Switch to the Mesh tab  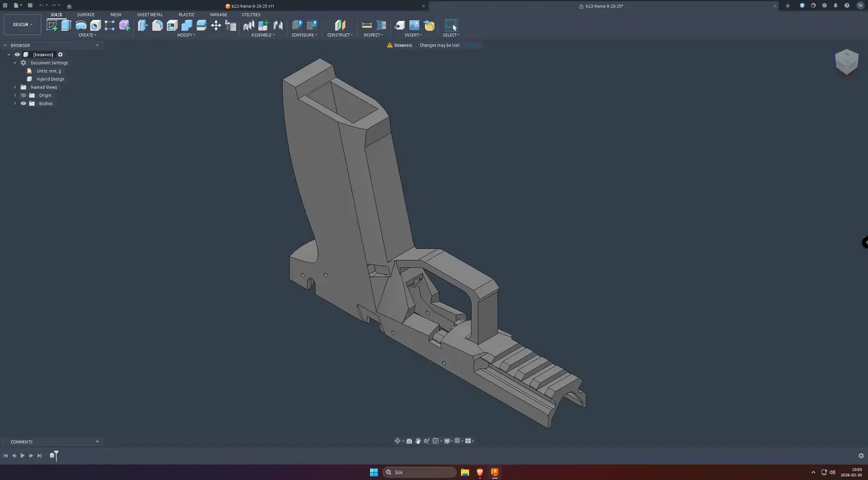click(x=116, y=15)
